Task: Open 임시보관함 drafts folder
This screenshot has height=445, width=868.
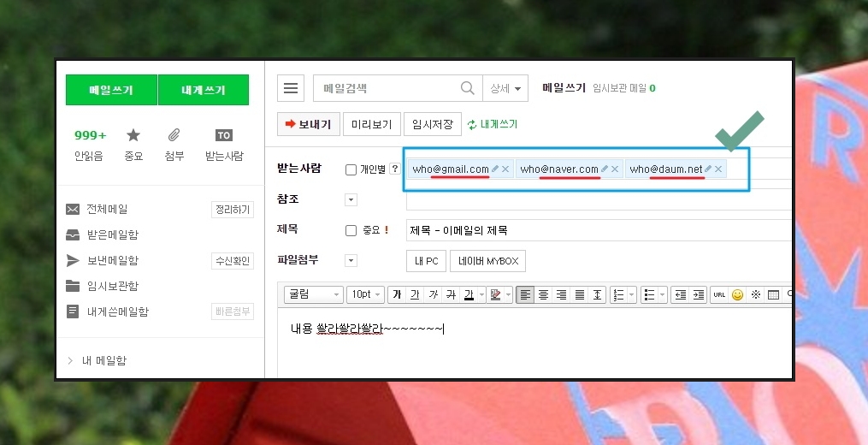Action: tap(112, 286)
